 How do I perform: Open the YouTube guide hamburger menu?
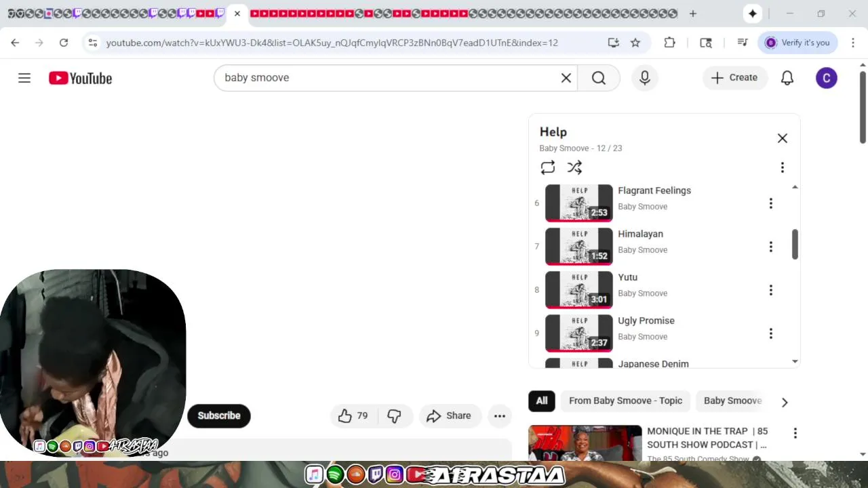24,78
